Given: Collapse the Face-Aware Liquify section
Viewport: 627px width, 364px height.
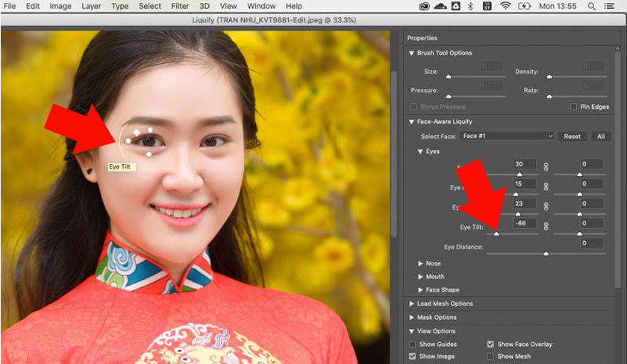Looking at the screenshot, I should 411,122.
